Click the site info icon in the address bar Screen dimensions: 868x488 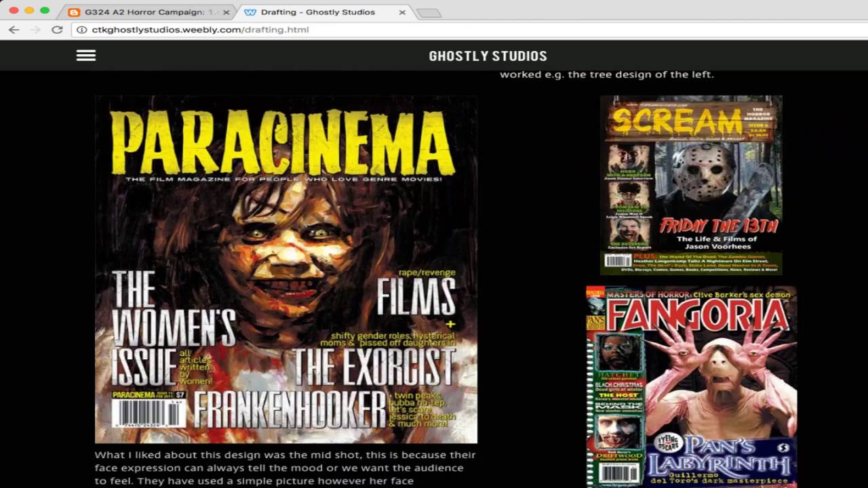[82, 30]
